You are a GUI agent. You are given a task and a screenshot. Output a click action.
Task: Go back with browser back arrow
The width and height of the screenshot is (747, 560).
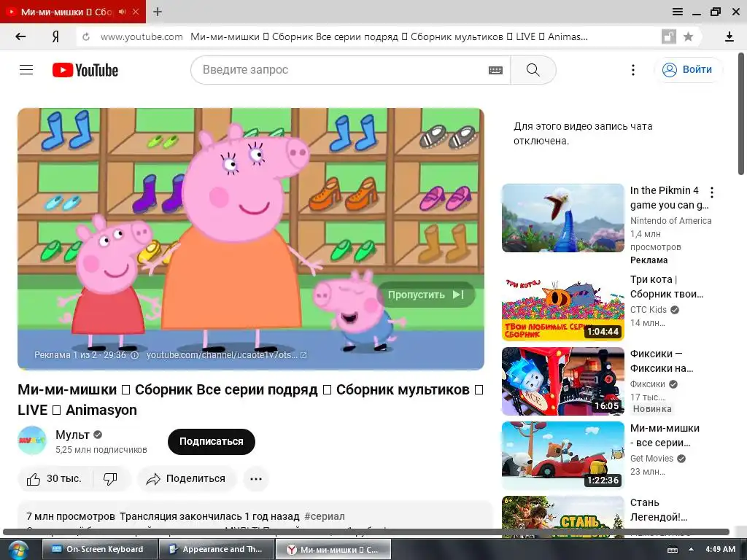click(20, 36)
